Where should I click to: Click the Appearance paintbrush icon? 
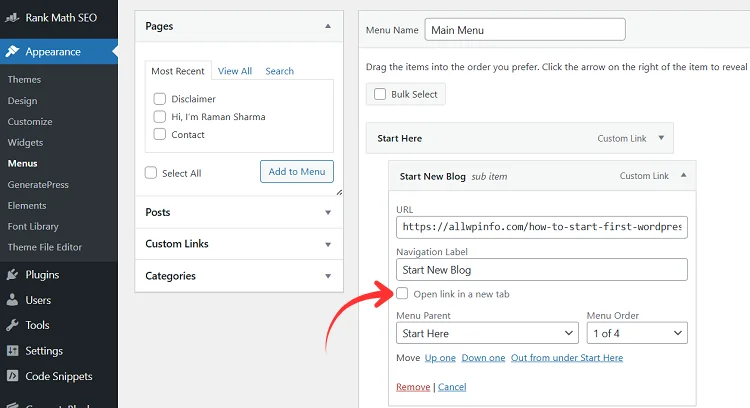[12, 51]
